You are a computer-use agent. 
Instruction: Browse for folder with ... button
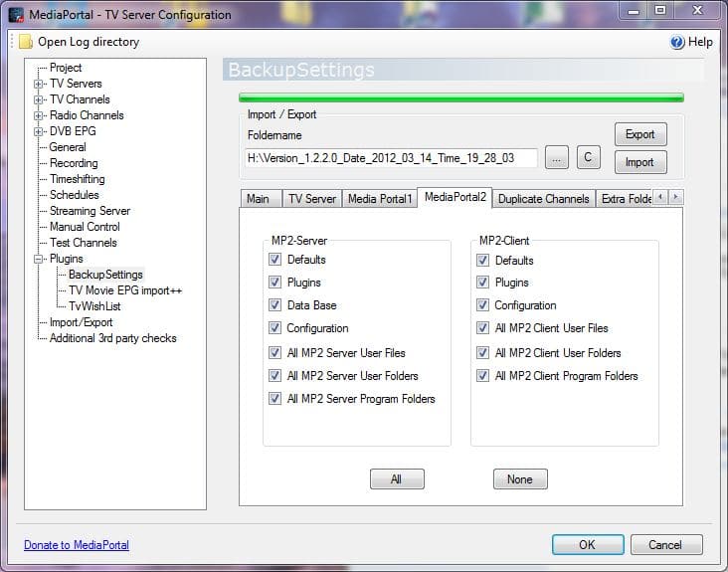click(x=557, y=158)
